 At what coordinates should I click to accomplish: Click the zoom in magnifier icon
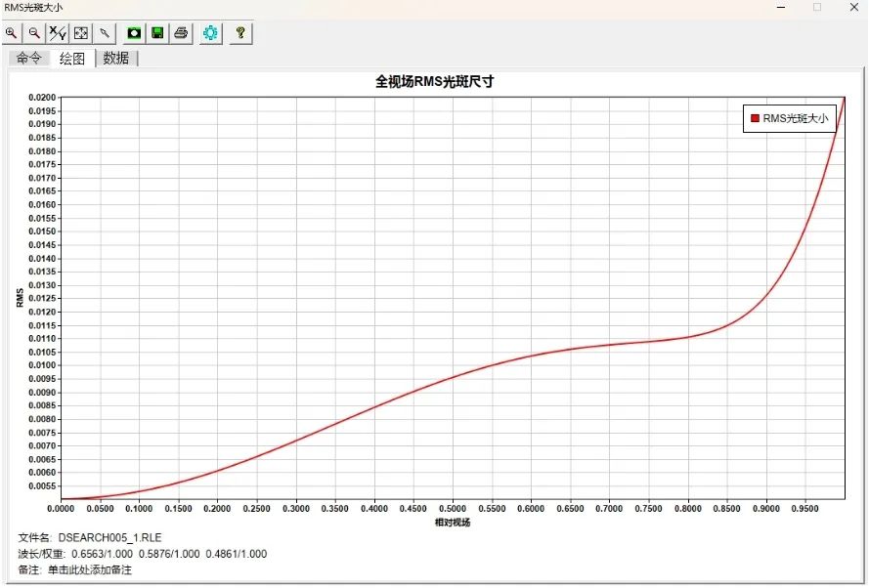[11, 33]
